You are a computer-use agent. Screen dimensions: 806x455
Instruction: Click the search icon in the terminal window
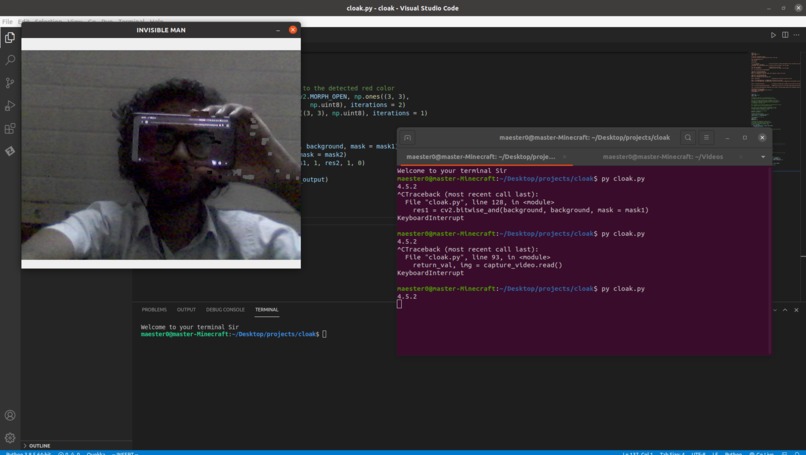click(x=688, y=138)
